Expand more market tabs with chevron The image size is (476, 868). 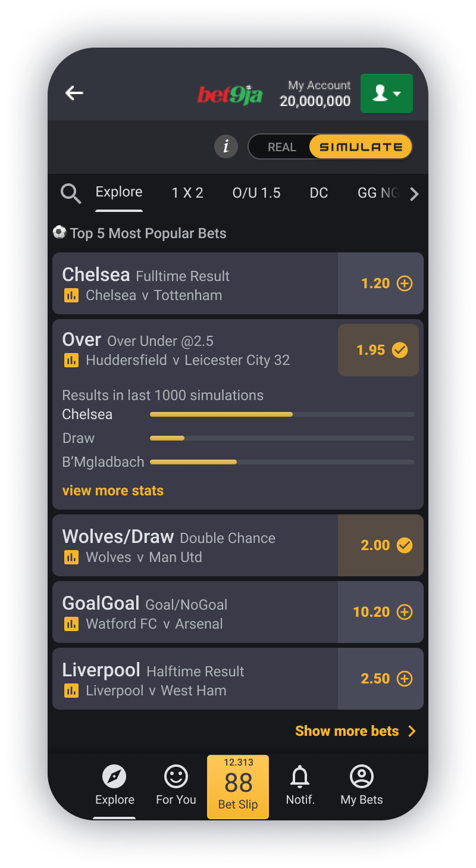tap(415, 193)
